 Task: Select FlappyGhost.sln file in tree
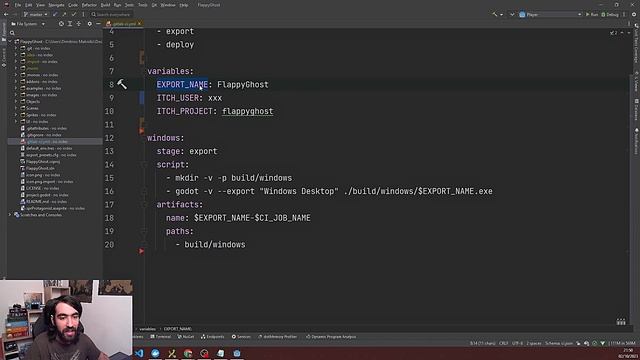coord(37,168)
